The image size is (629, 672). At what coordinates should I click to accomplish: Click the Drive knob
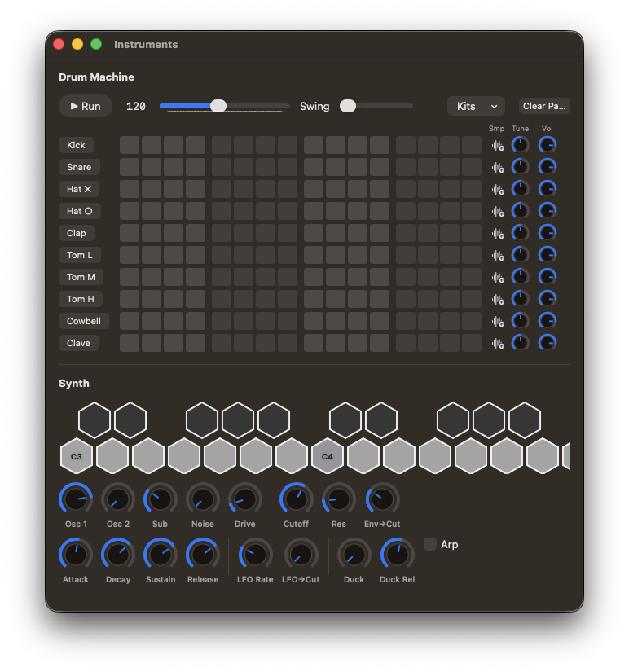(244, 499)
